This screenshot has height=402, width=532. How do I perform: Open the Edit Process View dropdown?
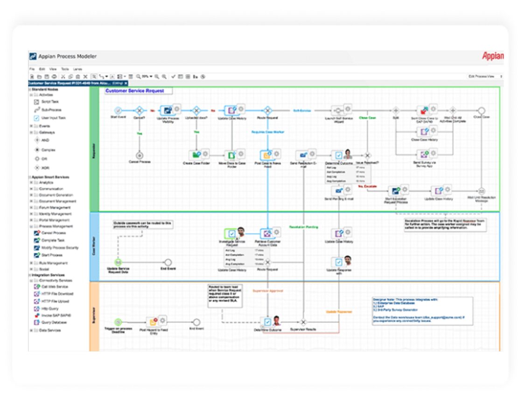pos(485,76)
